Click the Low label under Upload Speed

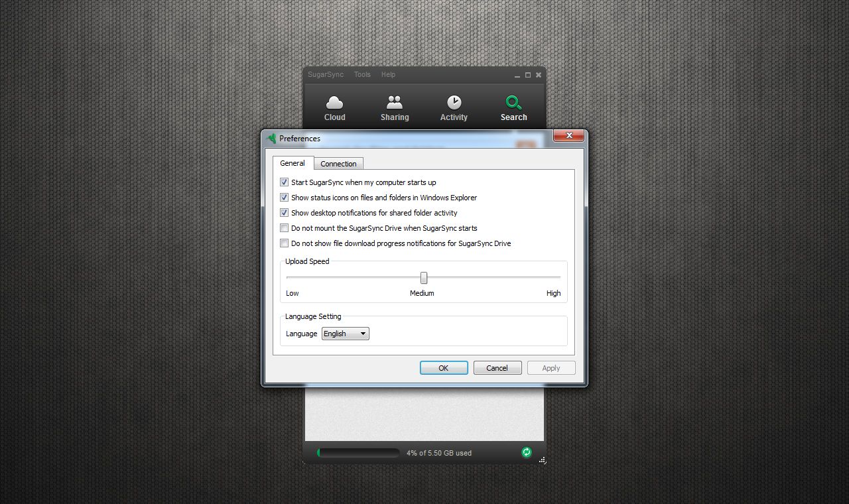pyautogui.click(x=293, y=293)
